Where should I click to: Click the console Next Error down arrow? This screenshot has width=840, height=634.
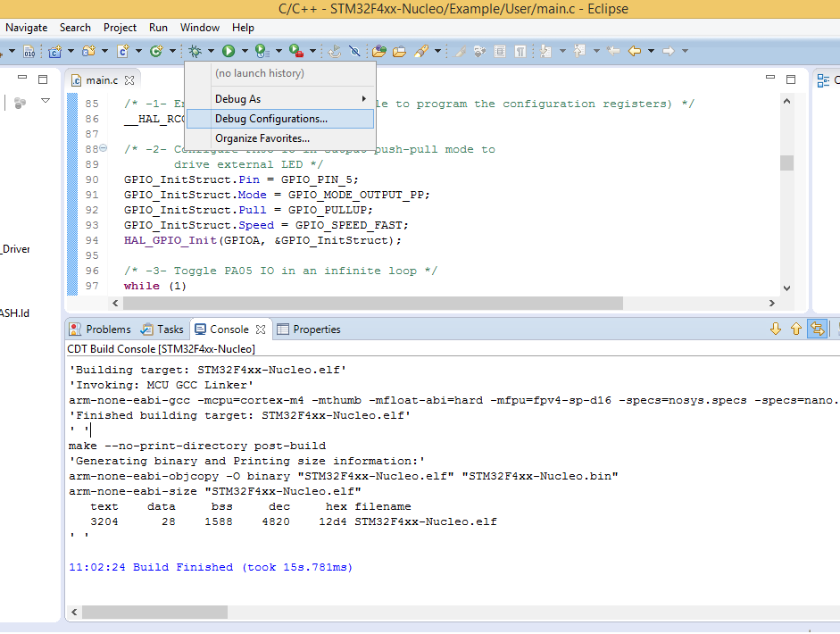(x=776, y=330)
